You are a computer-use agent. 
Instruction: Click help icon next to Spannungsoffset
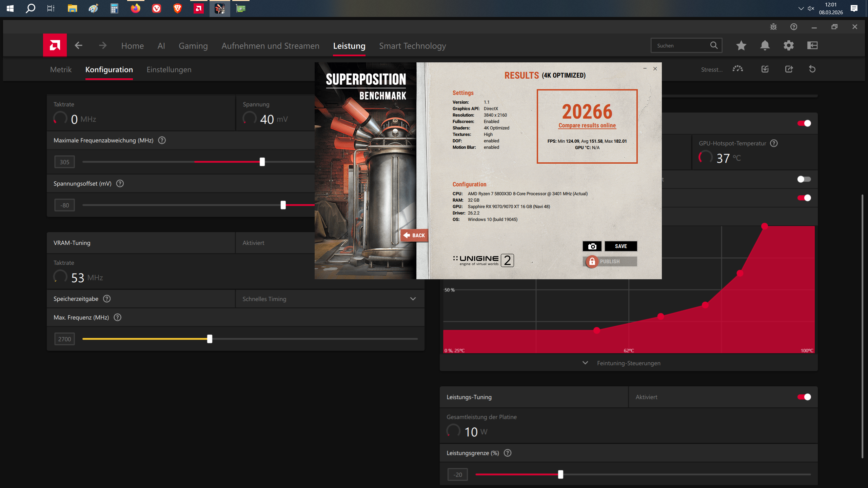click(x=120, y=184)
